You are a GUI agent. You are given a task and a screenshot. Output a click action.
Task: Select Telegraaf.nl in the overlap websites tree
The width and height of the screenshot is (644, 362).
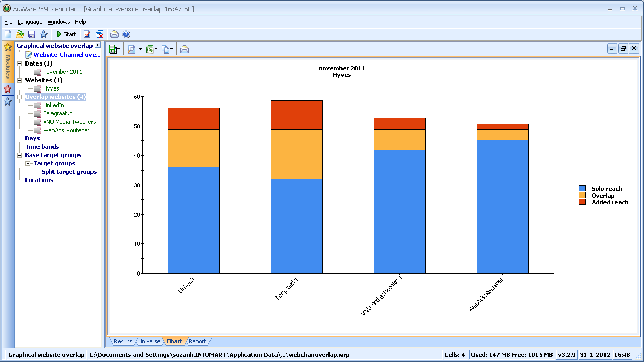pyautogui.click(x=58, y=113)
